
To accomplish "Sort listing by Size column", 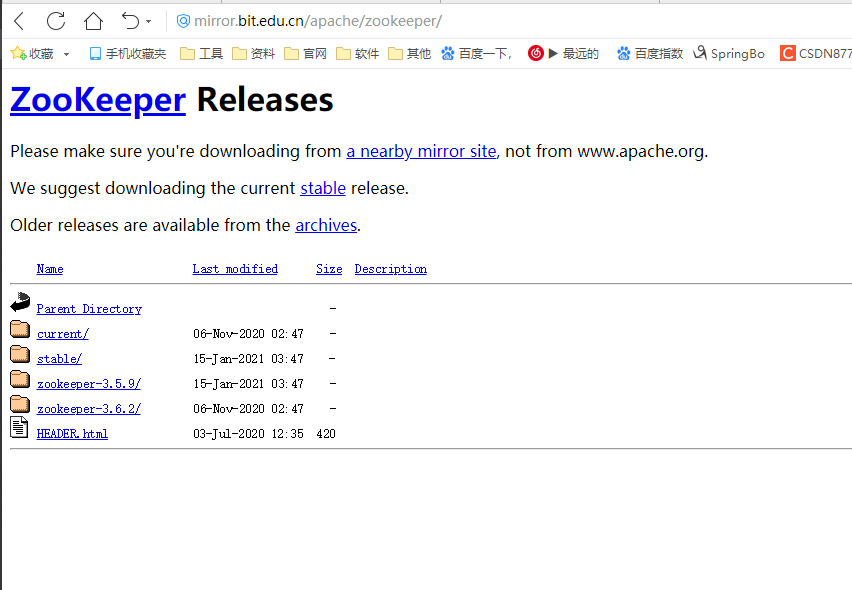I will click(329, 269).
